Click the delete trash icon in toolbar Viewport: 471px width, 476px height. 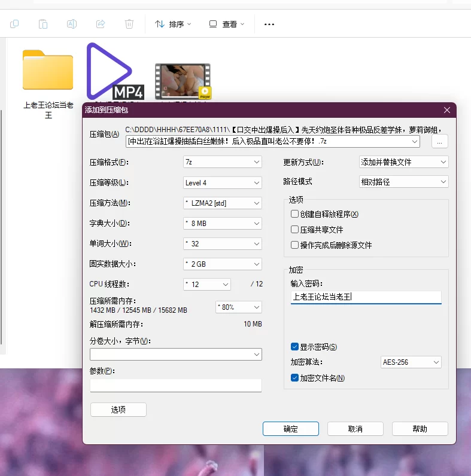[129, 24]
